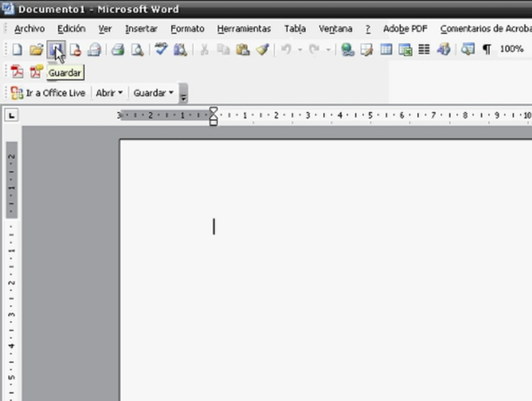Click the Convert to Adobe PDF icon
Screen dimensions: 532x401
point(17,72)
